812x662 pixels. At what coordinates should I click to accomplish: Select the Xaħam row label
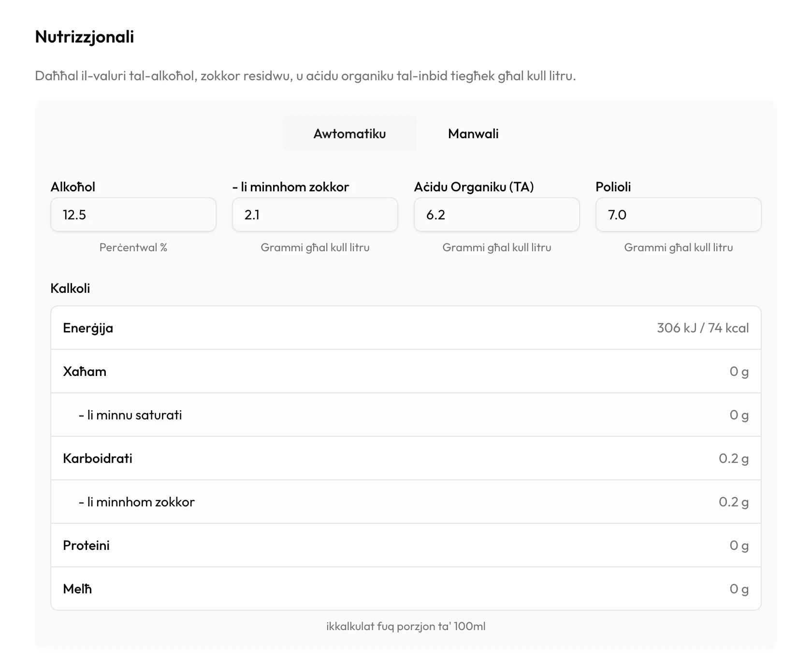(x=85, y=372)
